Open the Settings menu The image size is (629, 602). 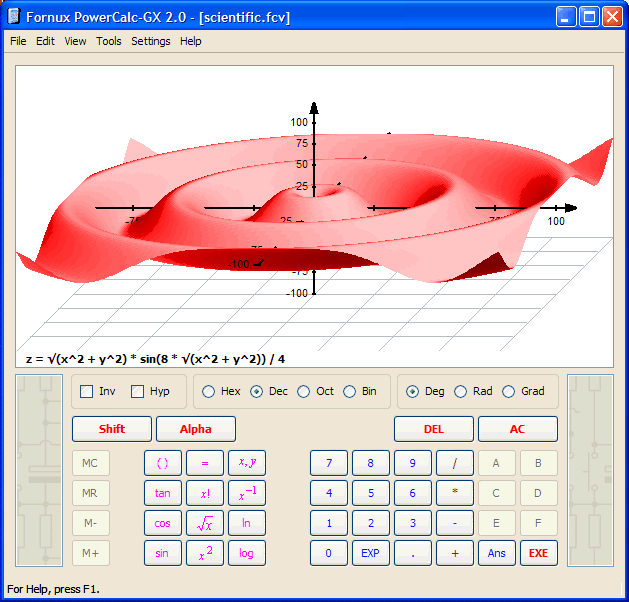151,41
